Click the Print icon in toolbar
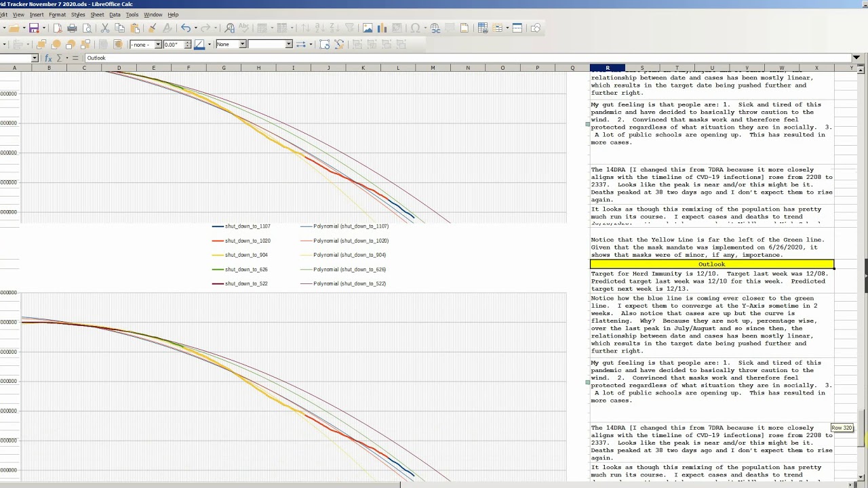 pyautogui.click(x=72, y=28)
